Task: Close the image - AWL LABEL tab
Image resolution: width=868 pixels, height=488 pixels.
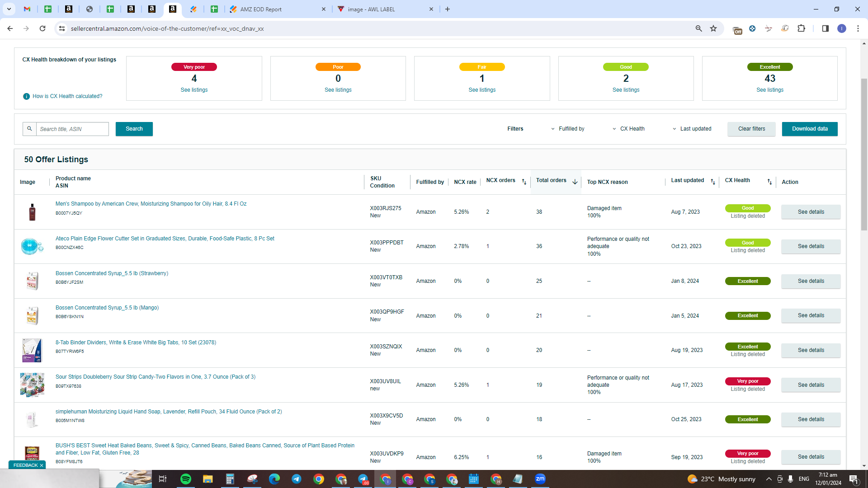Action: coord(431,9)
